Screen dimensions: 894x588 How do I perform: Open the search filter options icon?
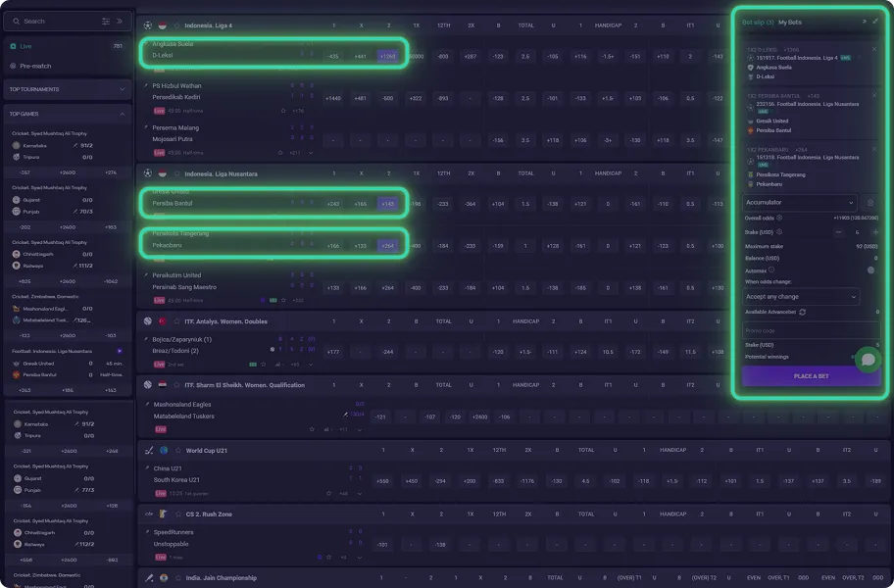[x=106, y=22]
